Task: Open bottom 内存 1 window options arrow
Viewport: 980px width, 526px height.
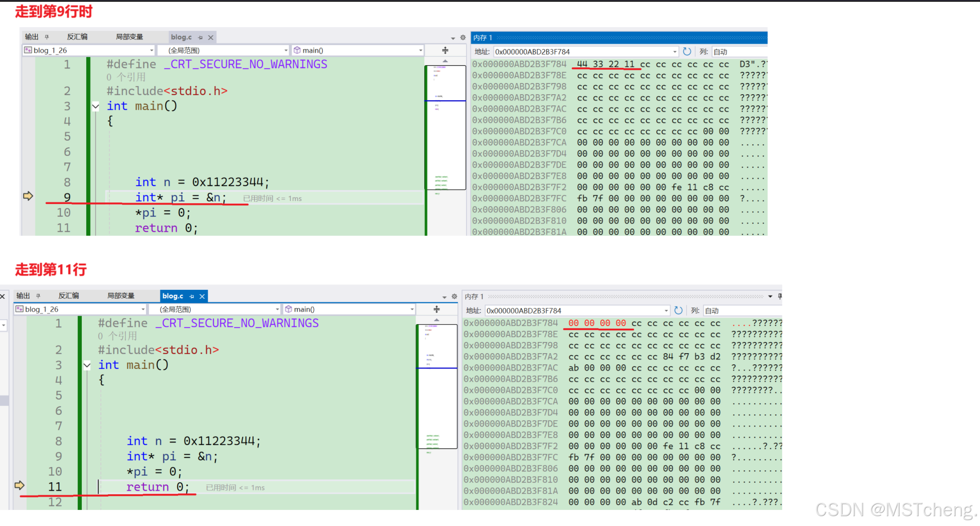Action: tap(770, 296)
